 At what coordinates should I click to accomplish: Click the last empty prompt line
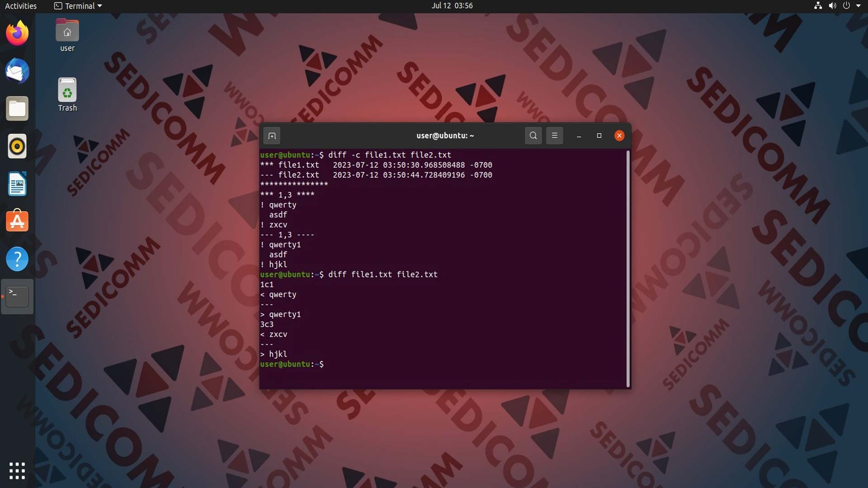[x=292, y=364]
